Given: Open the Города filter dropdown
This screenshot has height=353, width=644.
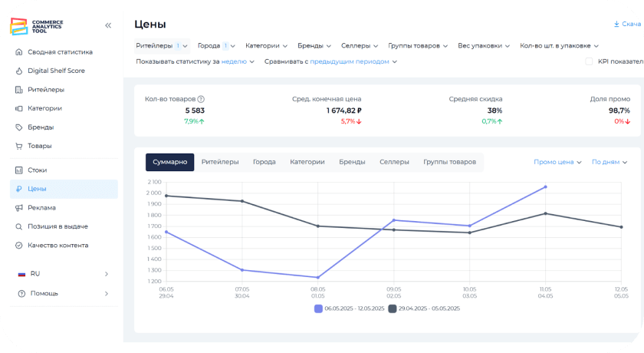Looking at the screenshot, I should point(216,46).
